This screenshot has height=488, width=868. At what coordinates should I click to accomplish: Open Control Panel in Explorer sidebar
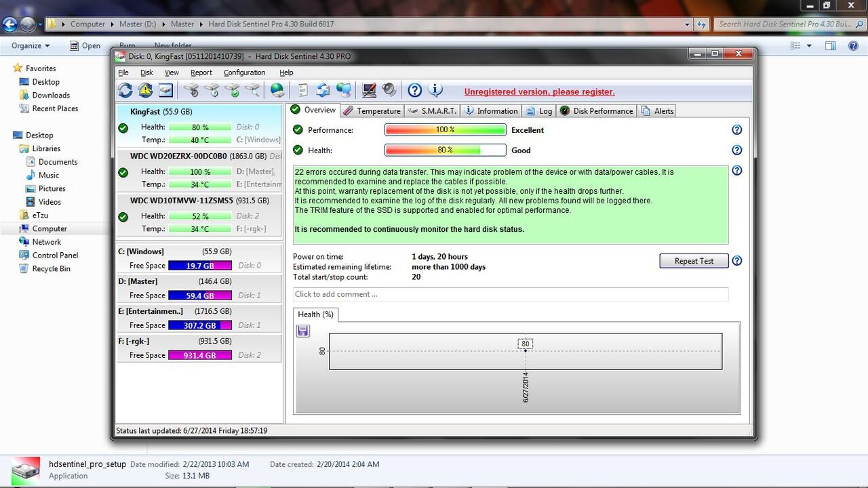click(x=55, y=256)
